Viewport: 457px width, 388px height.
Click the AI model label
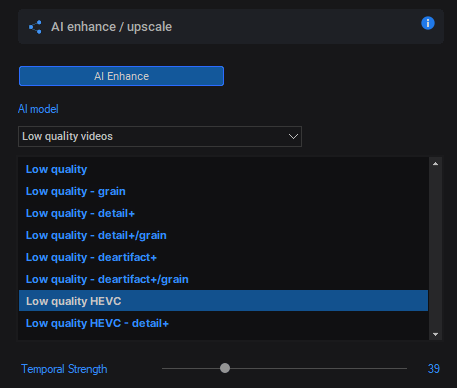click(x=38, y=109)
